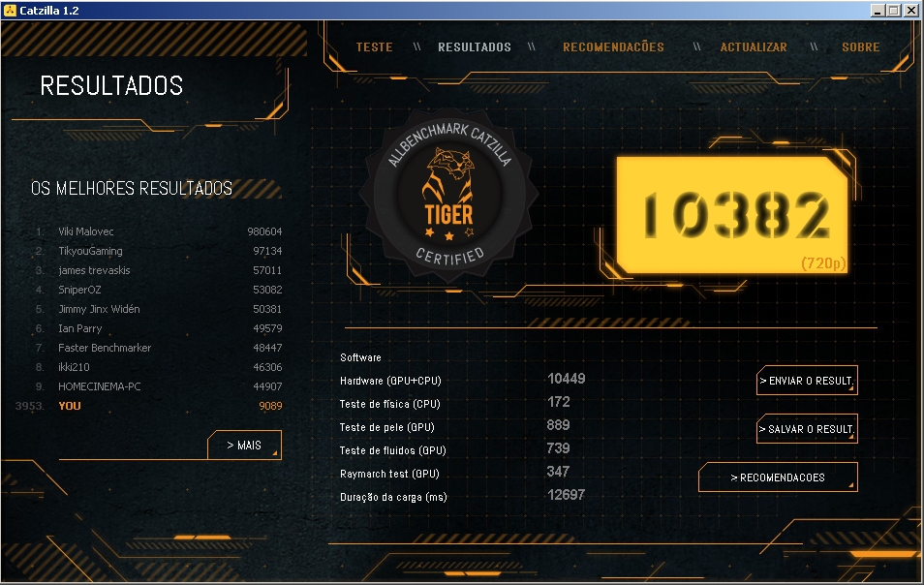
Task: Click the Duração da carga (ms) label
Action: pos(393,497)
